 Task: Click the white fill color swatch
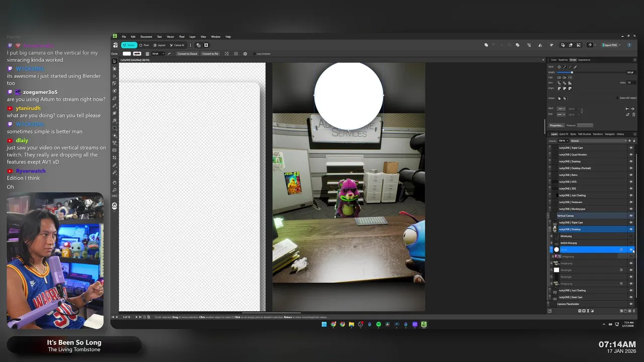tap(127, 54)
